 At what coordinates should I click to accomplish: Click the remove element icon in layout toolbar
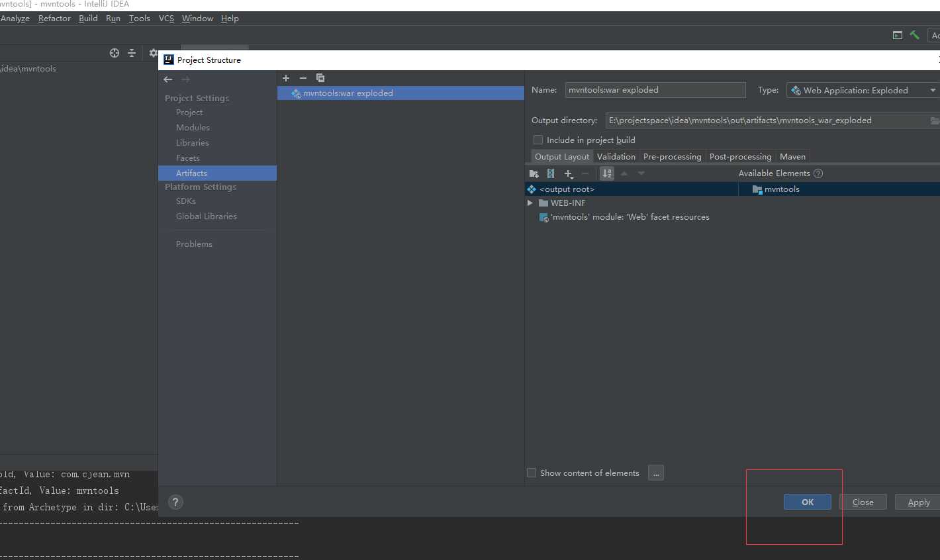coord(585,173)
